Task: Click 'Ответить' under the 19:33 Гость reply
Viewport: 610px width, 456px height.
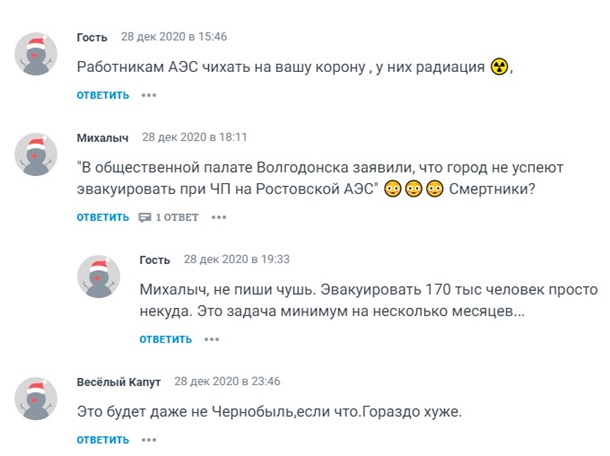Action: click(165, 339)
